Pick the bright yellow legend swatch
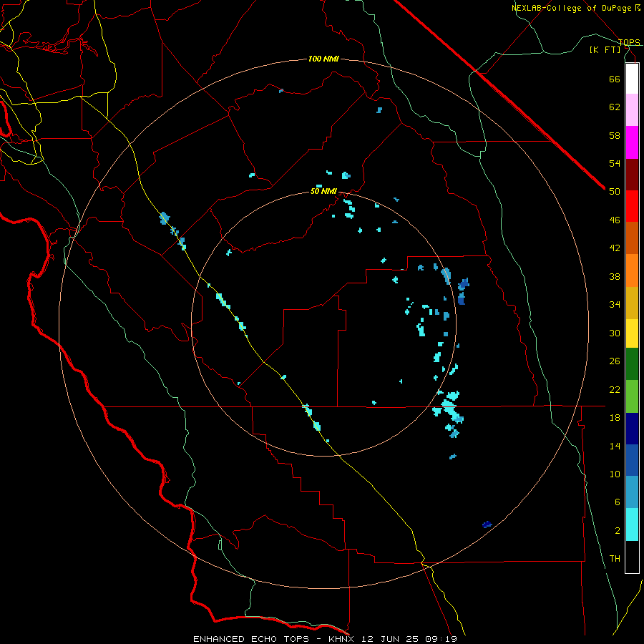644x644 pixels. click(632, 333)
